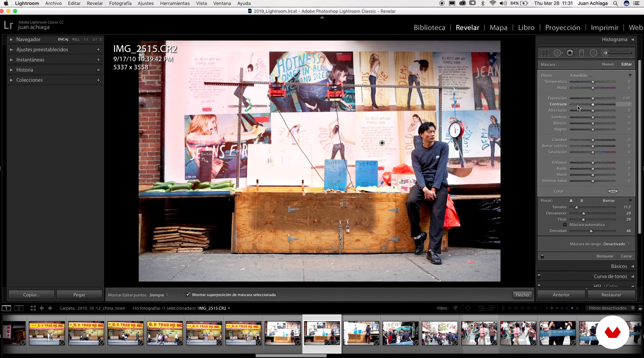
Task: Filter by unedited photos icon
Action: click(x=491, y=308)
